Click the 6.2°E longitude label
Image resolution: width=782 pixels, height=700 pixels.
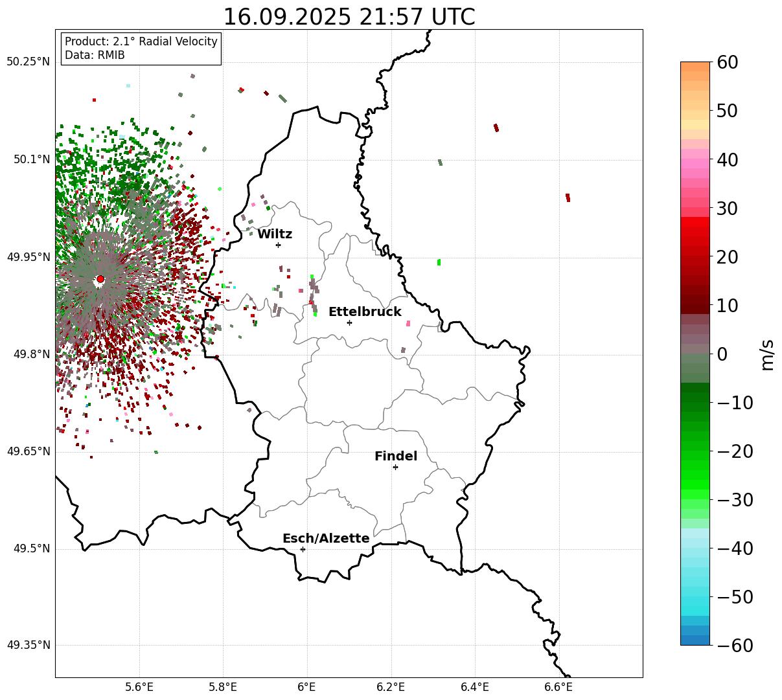pyautogui.click(x=391, y=687)
